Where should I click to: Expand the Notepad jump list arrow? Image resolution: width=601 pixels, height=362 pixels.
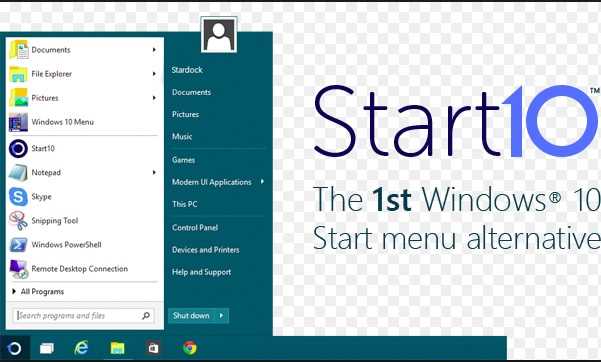[154, 173]
